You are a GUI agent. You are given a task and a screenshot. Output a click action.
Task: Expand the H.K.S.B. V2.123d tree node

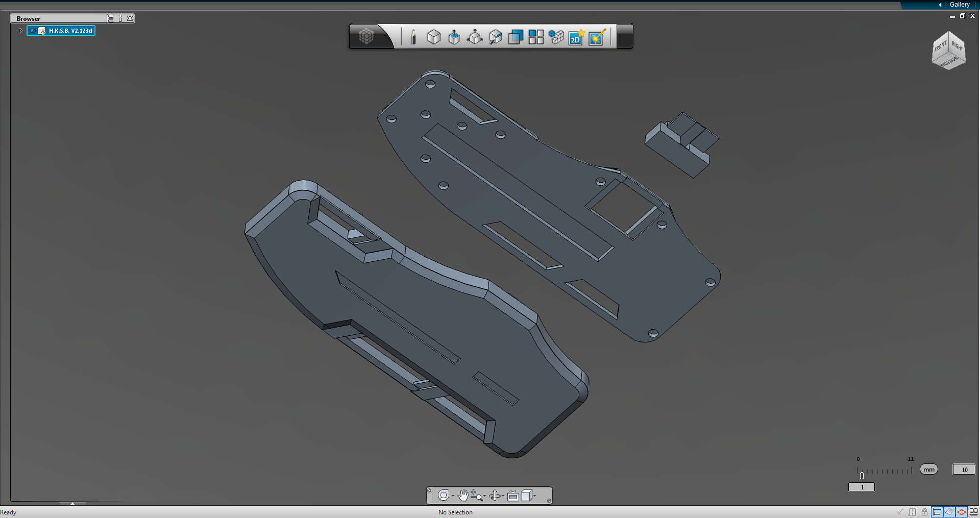click(x=20, y=31)
